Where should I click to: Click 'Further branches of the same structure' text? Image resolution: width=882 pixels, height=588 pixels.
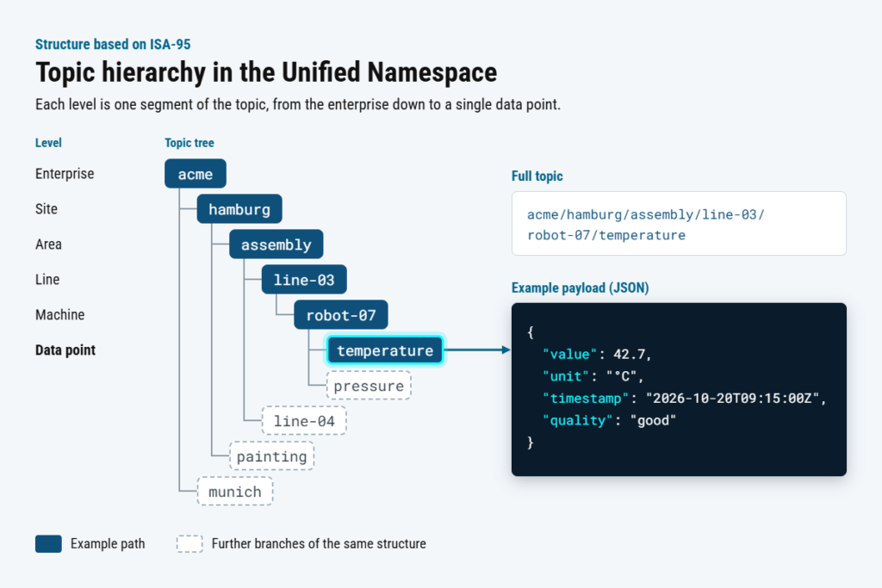tap(319, 544)
